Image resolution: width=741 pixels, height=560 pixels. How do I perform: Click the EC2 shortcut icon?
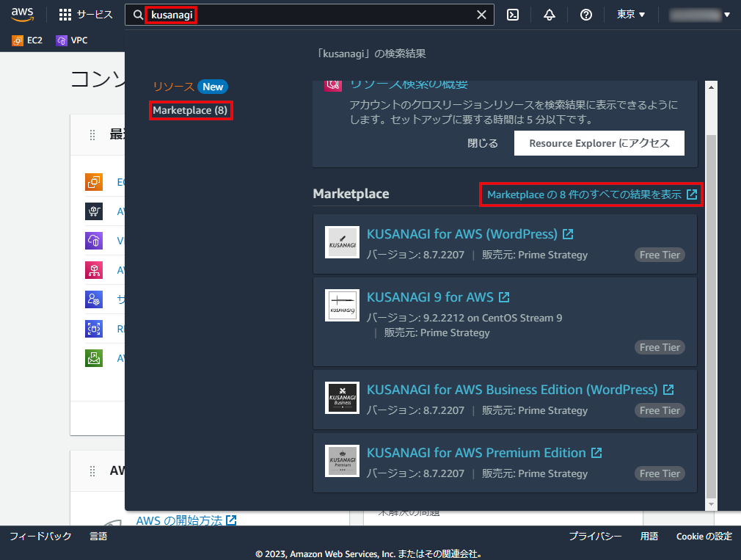[x=17, y=40]
